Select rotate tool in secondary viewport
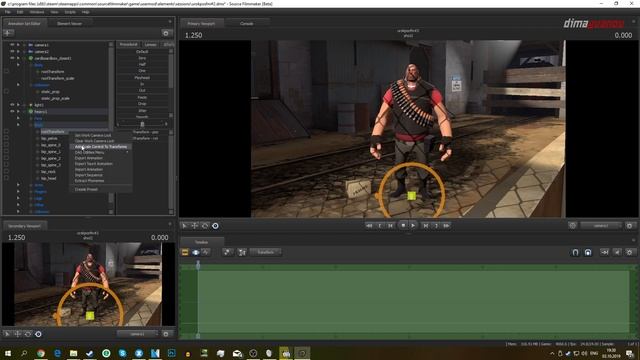The width and height of the screenshot is (640, 360). pos(28,334)
